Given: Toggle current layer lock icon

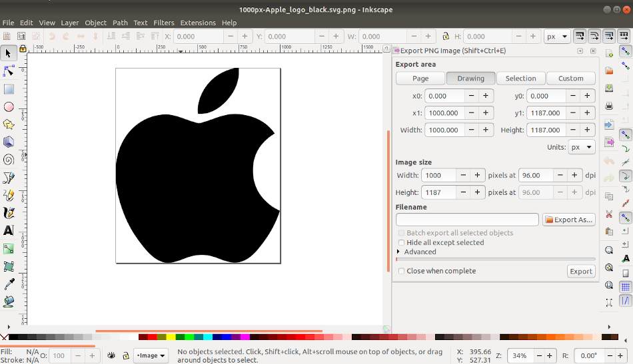Looking at the screenshot, I should (126, 355).
